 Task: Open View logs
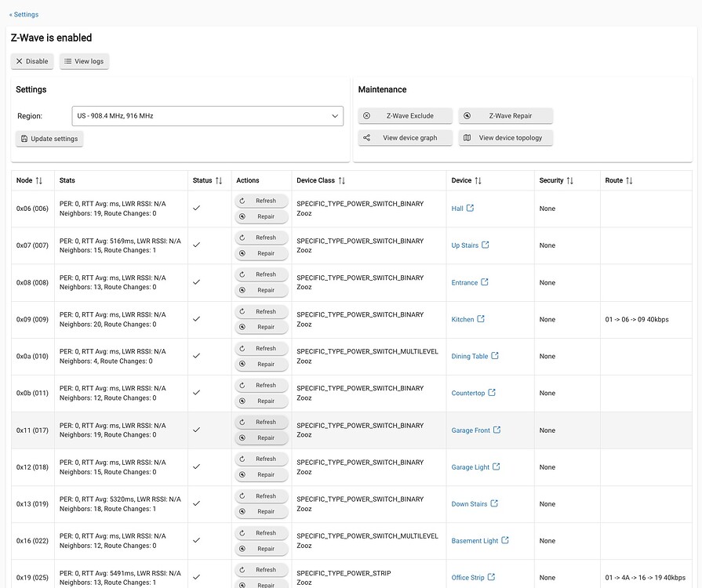84,61
